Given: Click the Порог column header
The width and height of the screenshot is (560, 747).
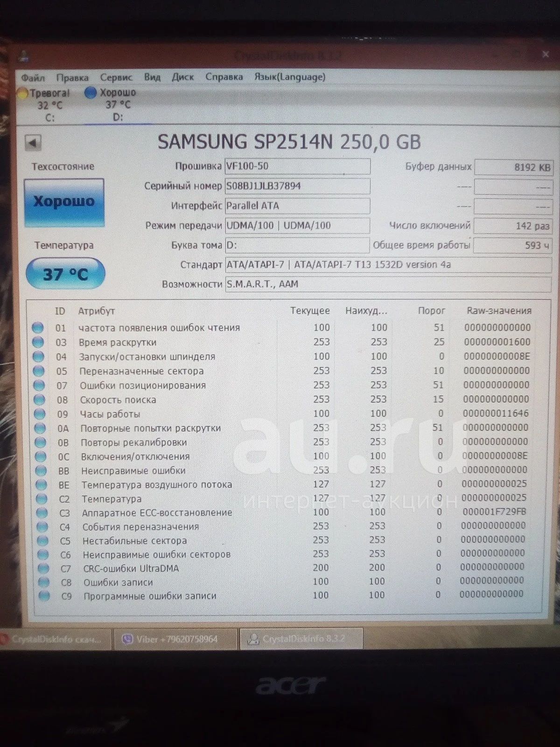Looking at the screenshot, I should click(x=431, y=310).
